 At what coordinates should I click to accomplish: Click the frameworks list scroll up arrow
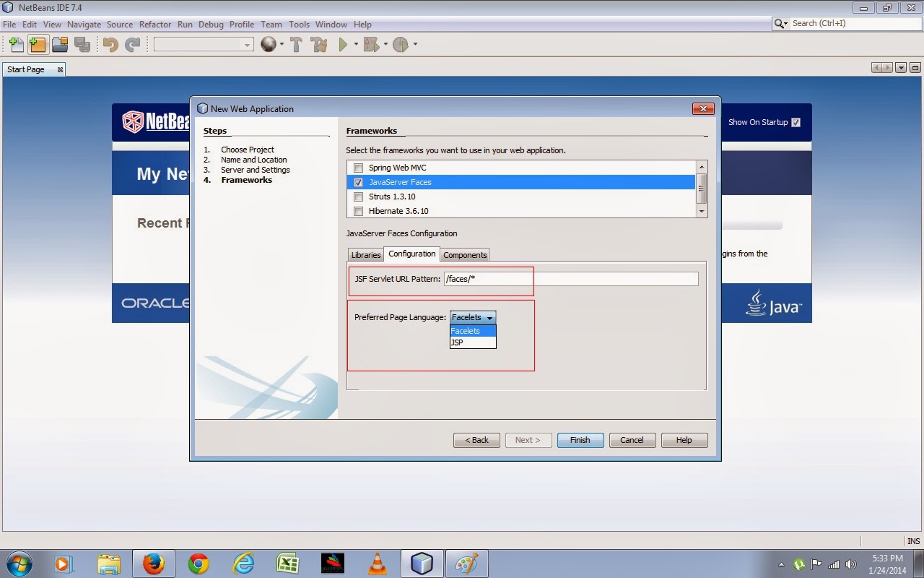(702, 166)
